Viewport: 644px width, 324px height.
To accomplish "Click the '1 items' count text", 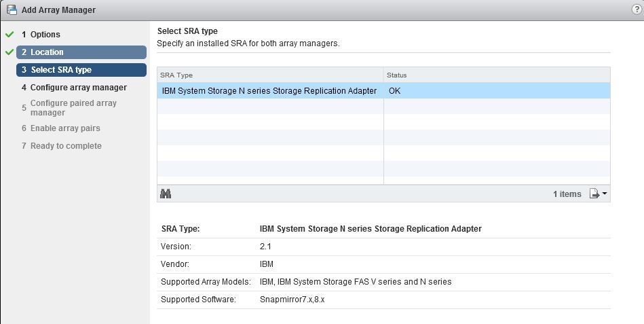I will (x=567, y=194).
